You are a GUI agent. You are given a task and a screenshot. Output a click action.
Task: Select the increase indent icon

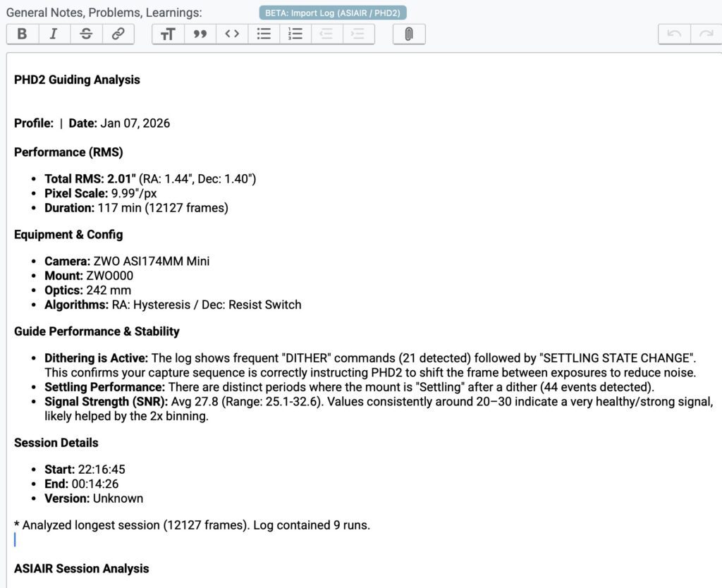click(358, 34)
